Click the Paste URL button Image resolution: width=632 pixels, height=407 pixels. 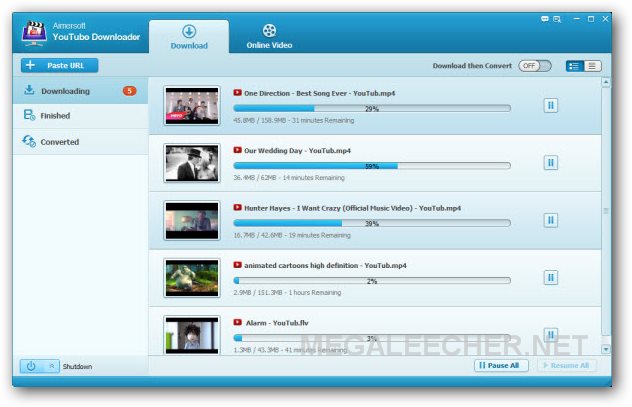[x=59, y=65]
